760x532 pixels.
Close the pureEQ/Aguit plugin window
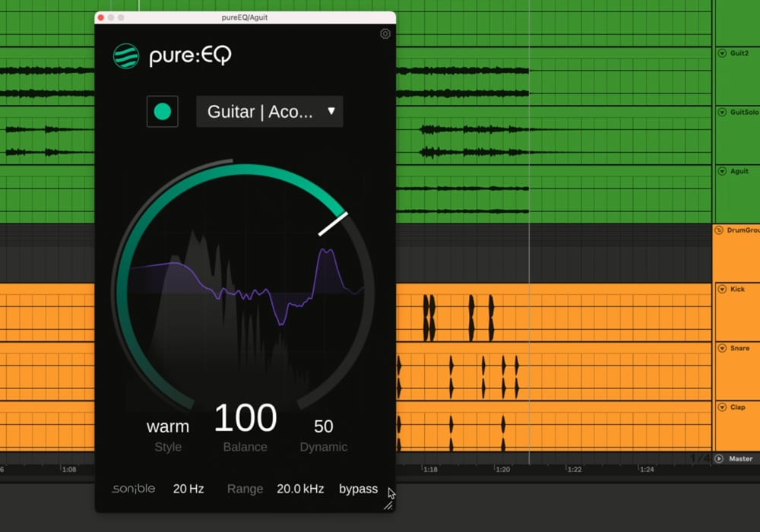coord(101,17)
